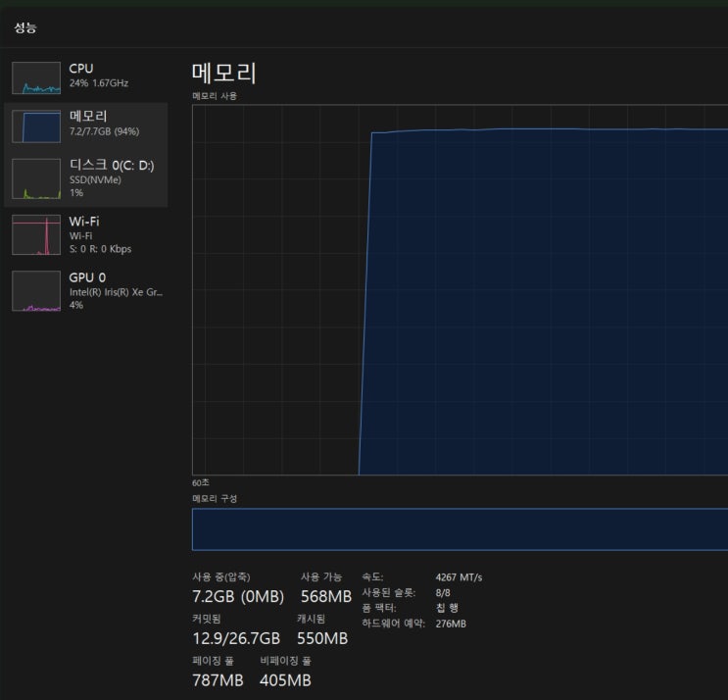Image resolution: width=728 pixels, height=700 pixels.
Task: Select the CPU performance entry
Action: 86,78
